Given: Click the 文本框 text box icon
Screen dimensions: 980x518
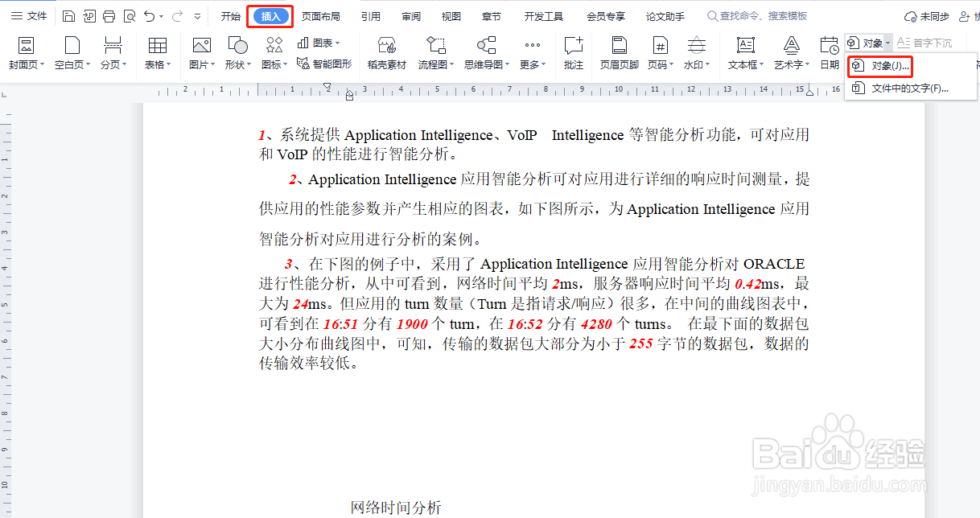Looking at the screenshot, I should tap(746, 46).
